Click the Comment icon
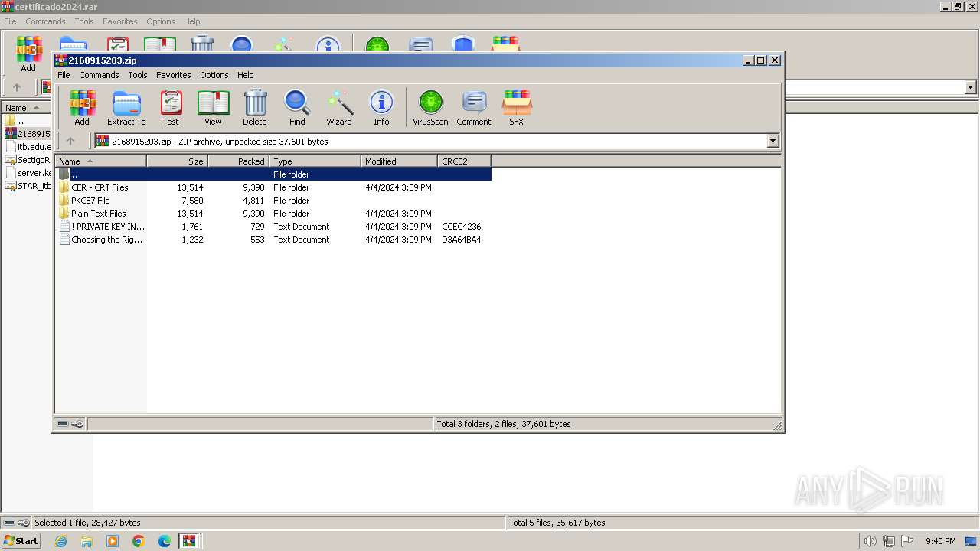Screen dimensions: 980x551 (x=474, y=107)
